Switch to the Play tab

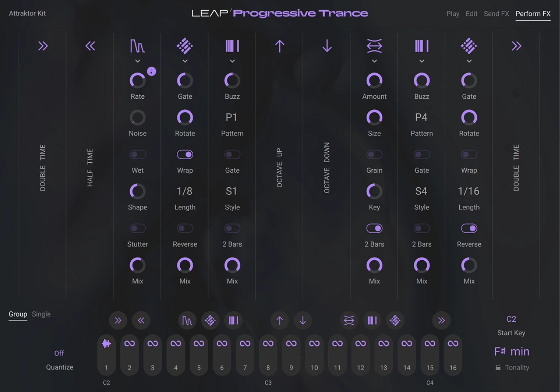point(453,13)
